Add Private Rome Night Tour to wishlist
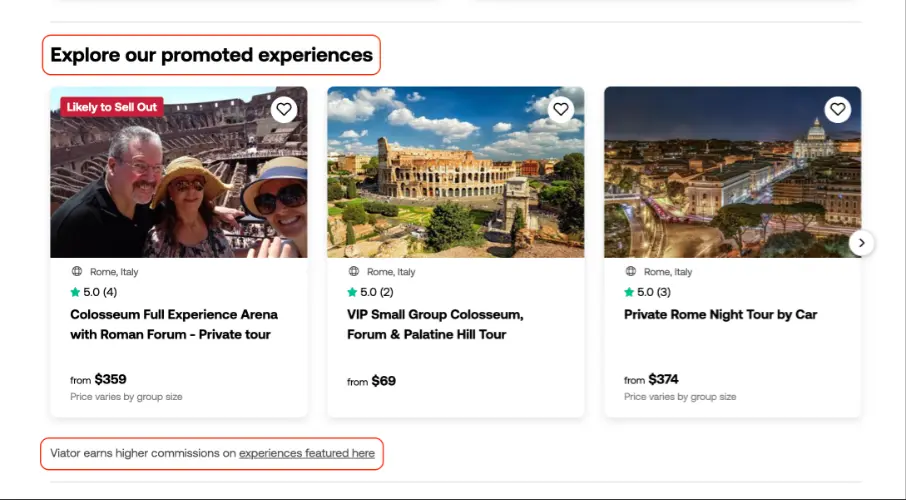This screenshot has width=906, height=500. (x=837, y=109)
